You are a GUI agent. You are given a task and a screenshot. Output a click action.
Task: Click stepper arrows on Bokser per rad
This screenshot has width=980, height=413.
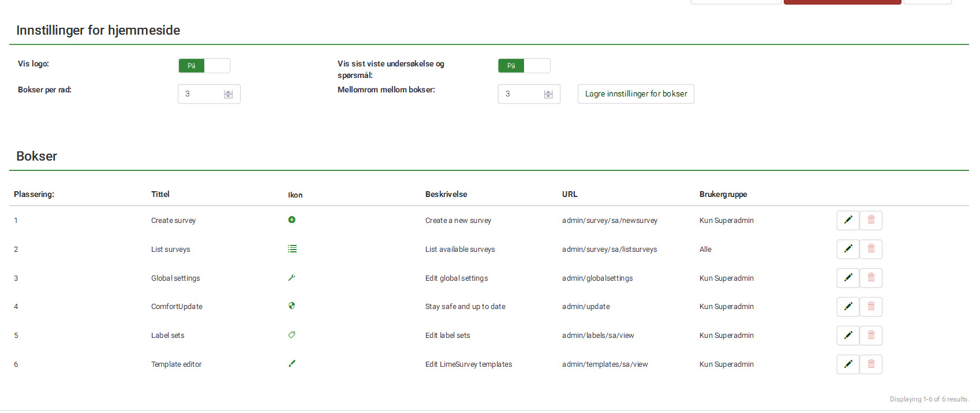(x=229, y=94)
